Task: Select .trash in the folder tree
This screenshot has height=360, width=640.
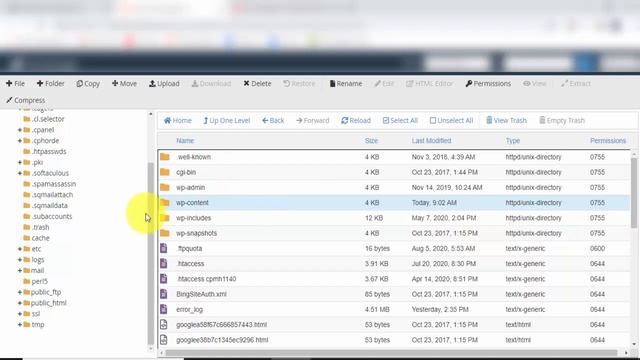Action: click(x=40, y=227)
